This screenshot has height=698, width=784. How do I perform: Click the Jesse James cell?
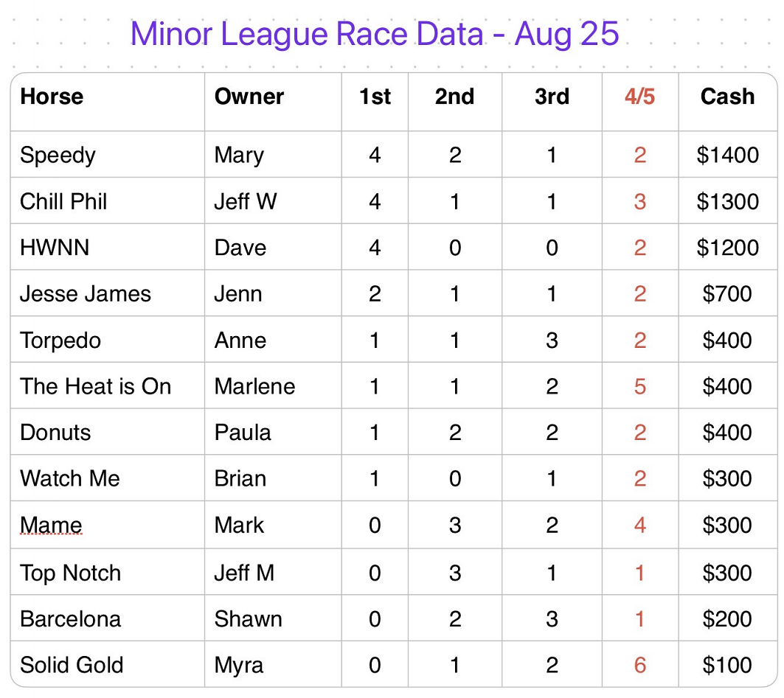(107, 293)
